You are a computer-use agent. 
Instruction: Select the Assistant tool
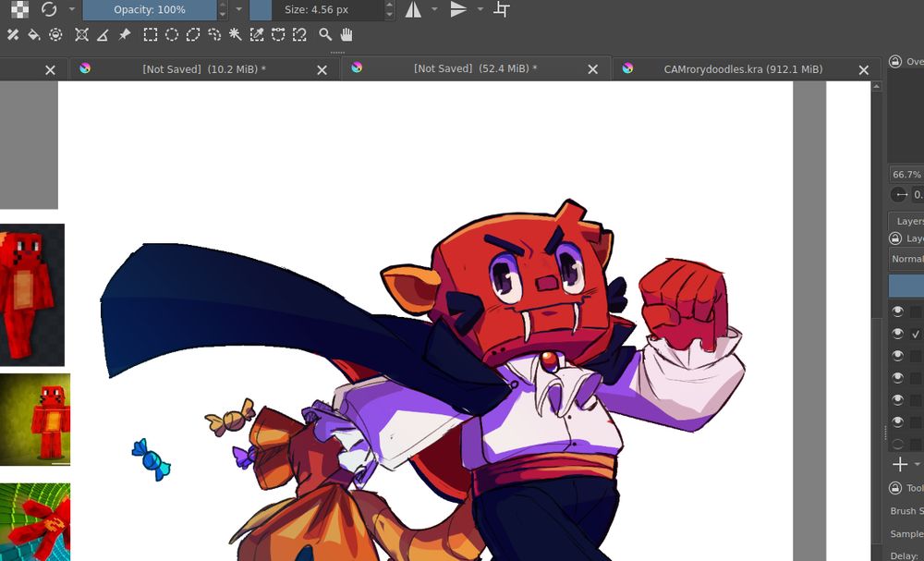point(81,35)
